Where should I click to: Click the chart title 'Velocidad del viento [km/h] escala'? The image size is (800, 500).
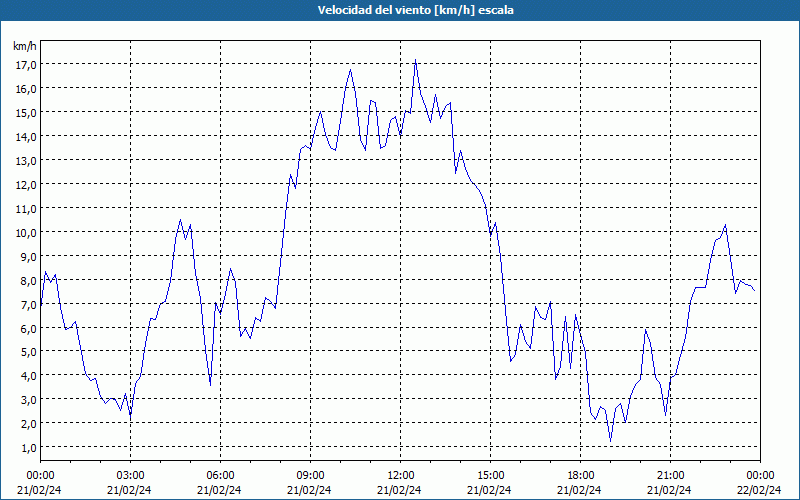click(415, 10)
